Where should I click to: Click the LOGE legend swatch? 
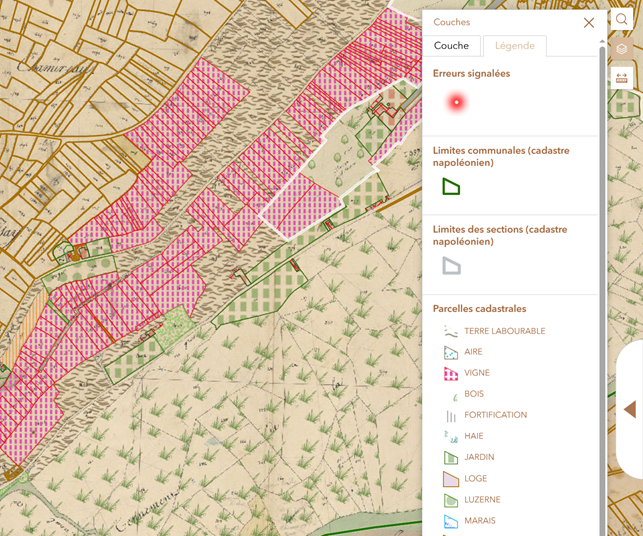pyautogui.click(x=451, y=479)
